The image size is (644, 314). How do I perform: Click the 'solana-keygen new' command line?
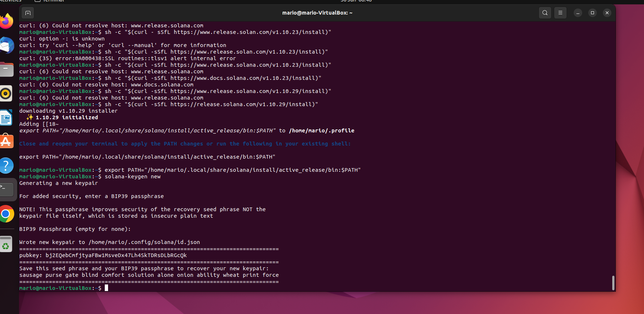(90, 177)
